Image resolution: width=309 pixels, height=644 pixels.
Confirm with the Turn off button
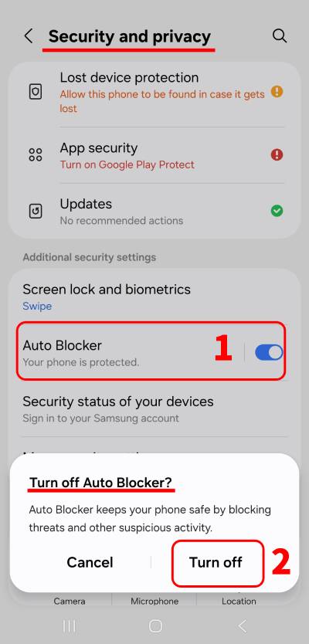pos(217,563)
